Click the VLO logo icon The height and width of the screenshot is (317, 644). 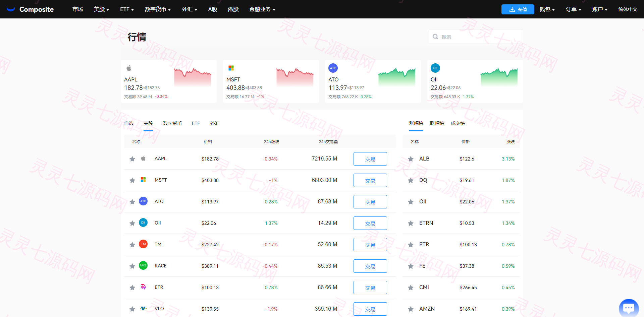(x=143, y=308)
